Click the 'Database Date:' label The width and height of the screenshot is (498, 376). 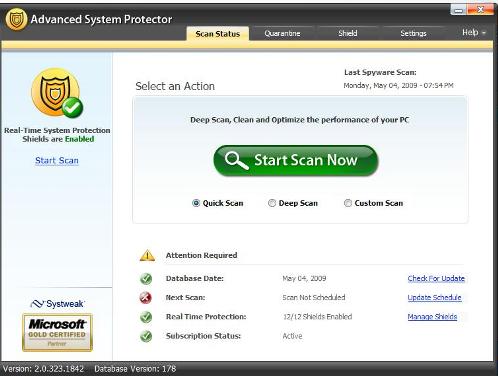click(195, 278)
